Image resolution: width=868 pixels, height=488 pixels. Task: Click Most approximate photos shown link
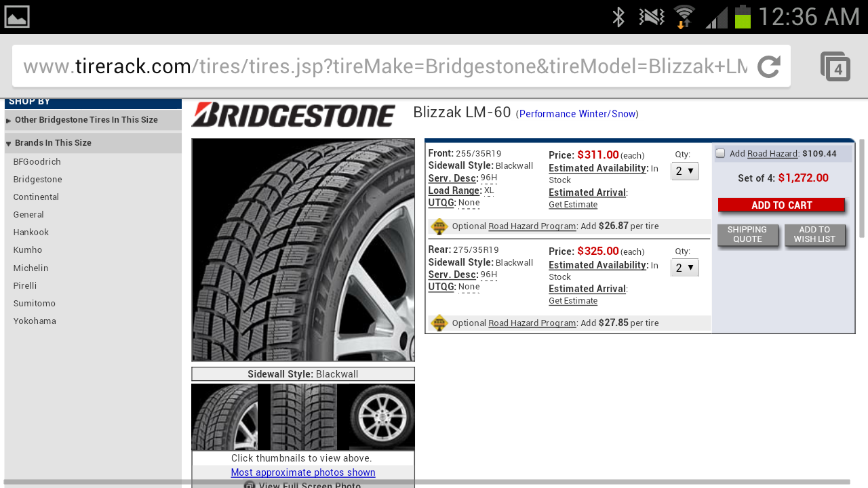point(303,472)
